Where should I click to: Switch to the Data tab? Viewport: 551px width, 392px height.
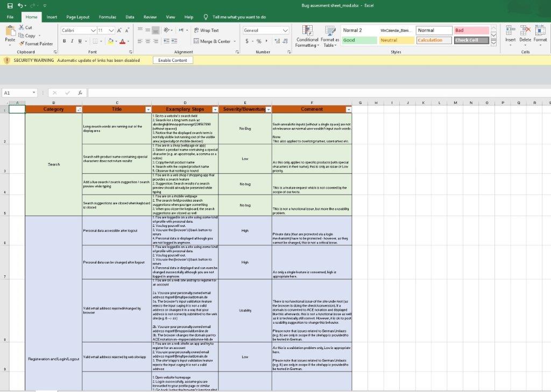[130, 17]
